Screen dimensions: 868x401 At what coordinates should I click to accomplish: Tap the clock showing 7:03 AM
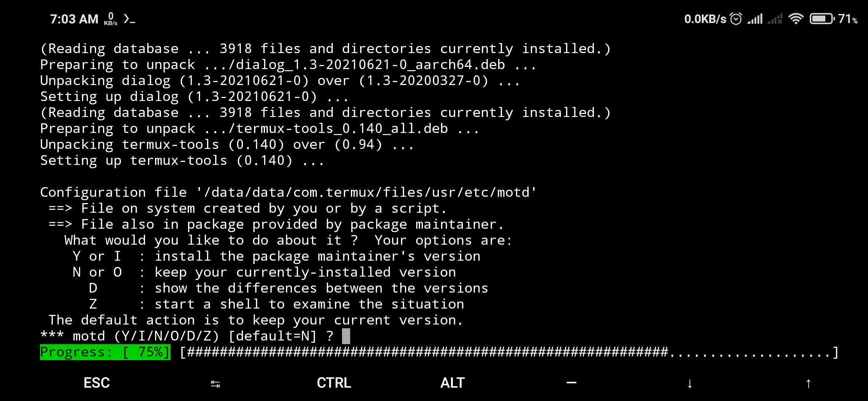pos(73,19)
